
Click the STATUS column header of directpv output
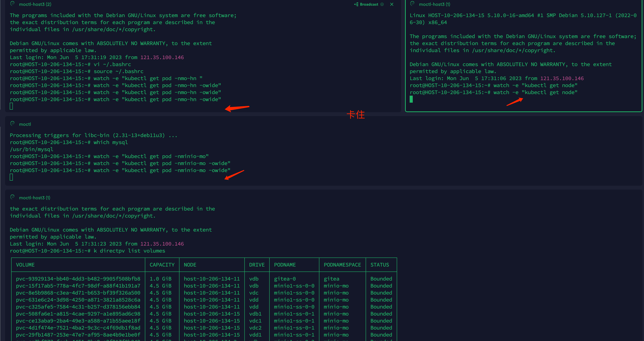point(380,265)
